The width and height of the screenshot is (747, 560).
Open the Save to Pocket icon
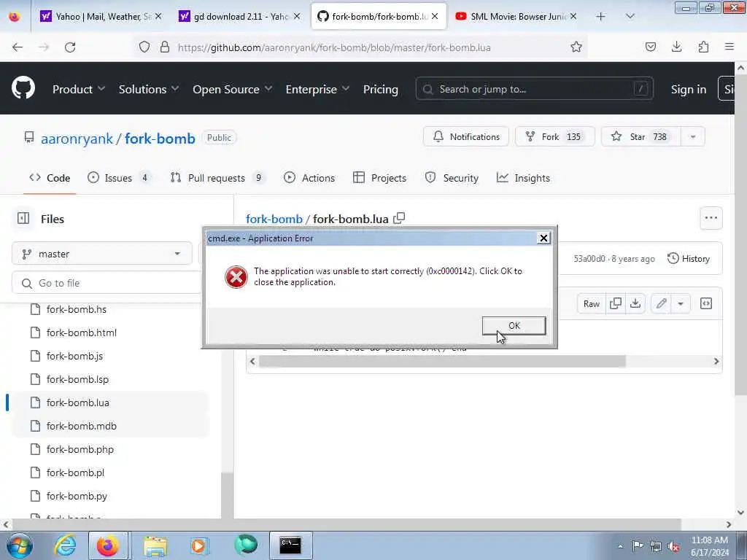(650, 47)
